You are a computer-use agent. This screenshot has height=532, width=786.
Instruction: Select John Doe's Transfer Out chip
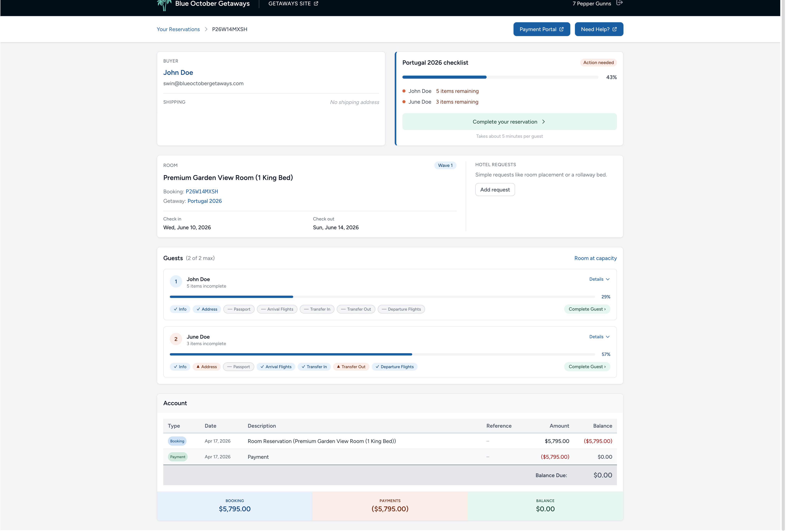pos(356,309)
